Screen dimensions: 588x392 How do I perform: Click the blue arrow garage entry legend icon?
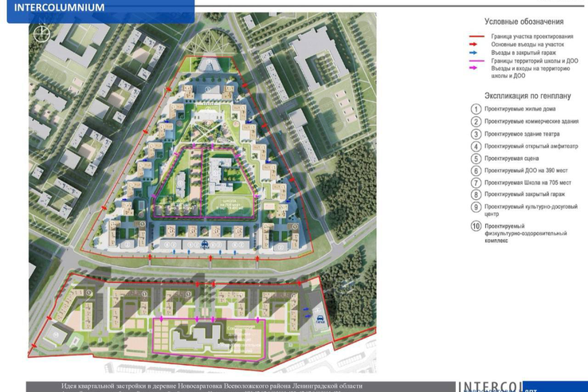click(476, 53)
